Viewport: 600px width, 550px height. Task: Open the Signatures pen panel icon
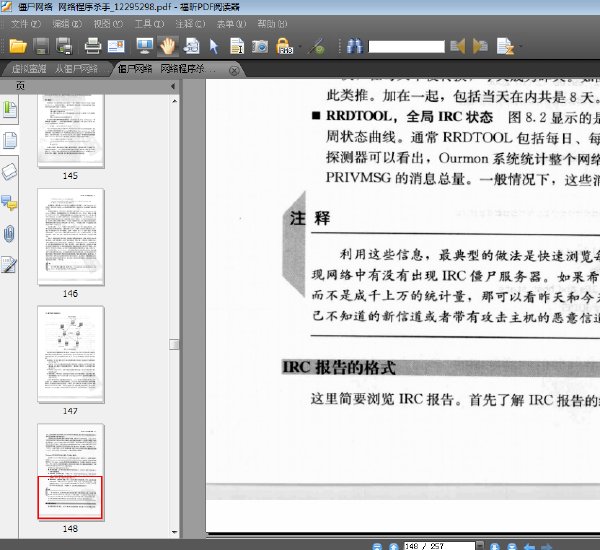coord(9,265)
